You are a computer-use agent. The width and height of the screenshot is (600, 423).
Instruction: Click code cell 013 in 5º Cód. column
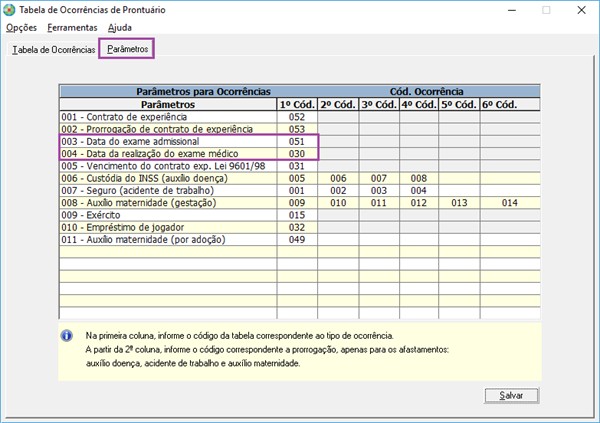point(459,203)
